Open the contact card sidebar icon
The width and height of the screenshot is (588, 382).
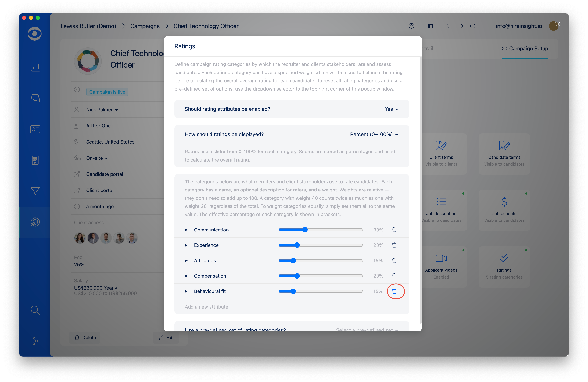coord(35,129)
